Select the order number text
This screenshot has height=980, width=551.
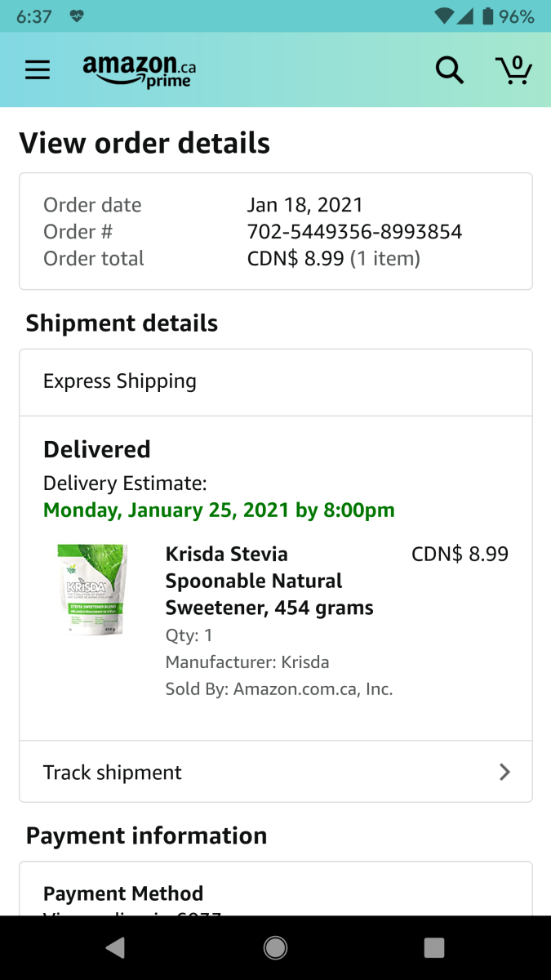(354, 232)
